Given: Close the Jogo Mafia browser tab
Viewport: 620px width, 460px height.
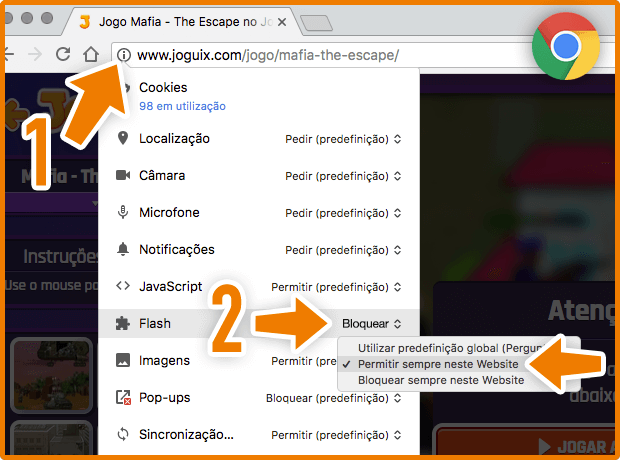Looking at the screenshot, I should coord(282,22).
